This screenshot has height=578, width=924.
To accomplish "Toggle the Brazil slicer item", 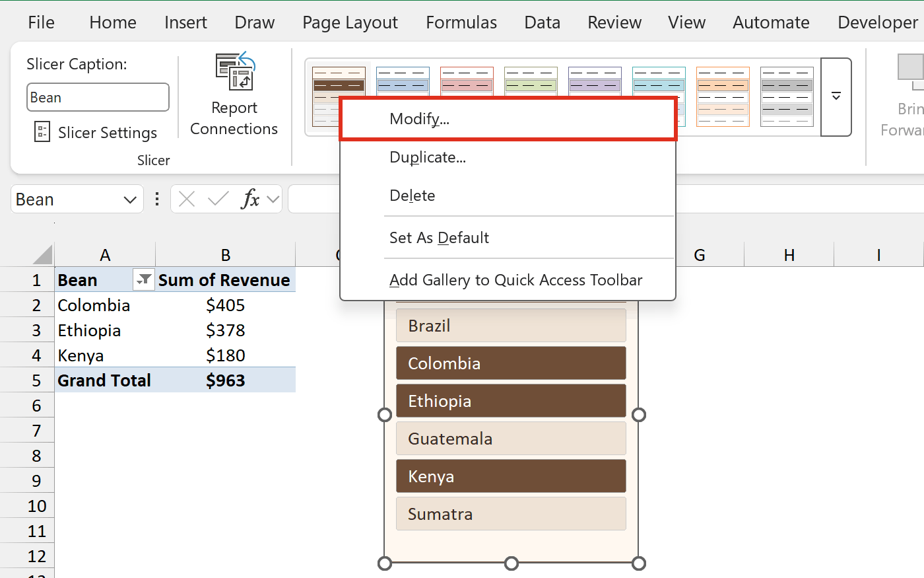I will point(511,326).
